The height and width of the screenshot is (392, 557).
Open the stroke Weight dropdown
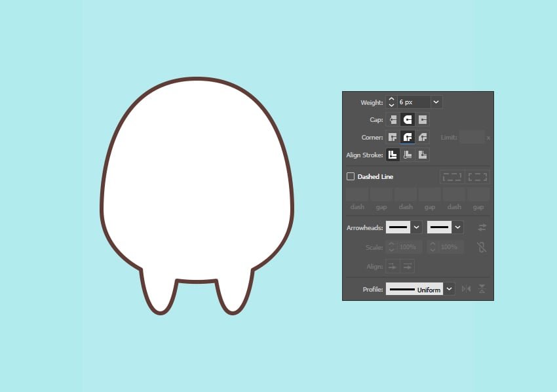click(x=437, y=102)
